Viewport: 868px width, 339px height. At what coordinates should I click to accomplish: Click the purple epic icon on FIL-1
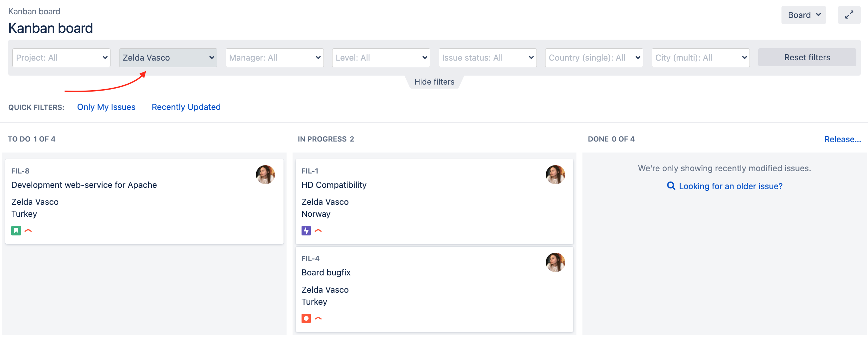tap(306, 230)
